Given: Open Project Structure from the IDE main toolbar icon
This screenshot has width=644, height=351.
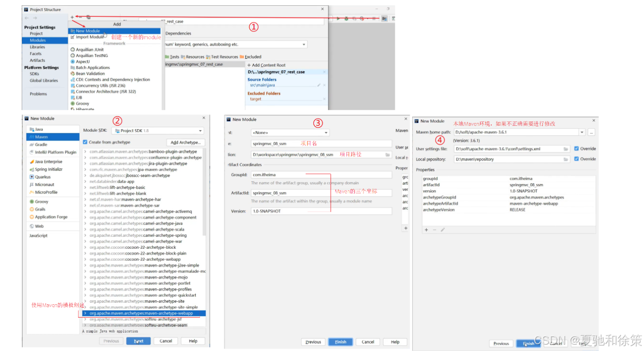Looking at the screenshot, I should pos(384,18).
